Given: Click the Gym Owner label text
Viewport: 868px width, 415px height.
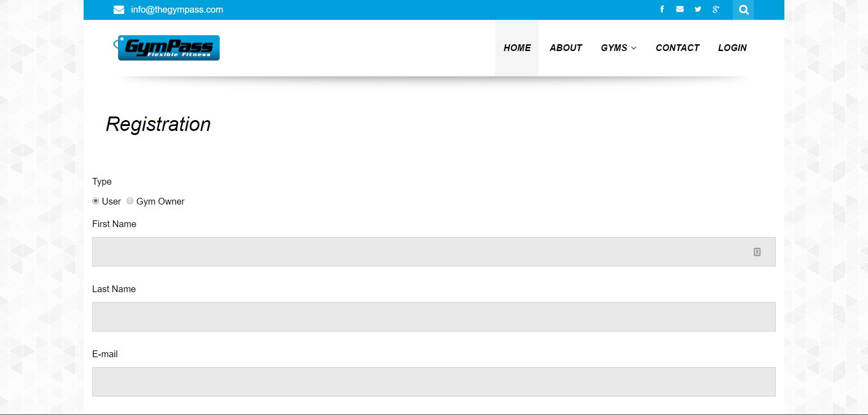Looking at the screenshot, I should point(160,201).
